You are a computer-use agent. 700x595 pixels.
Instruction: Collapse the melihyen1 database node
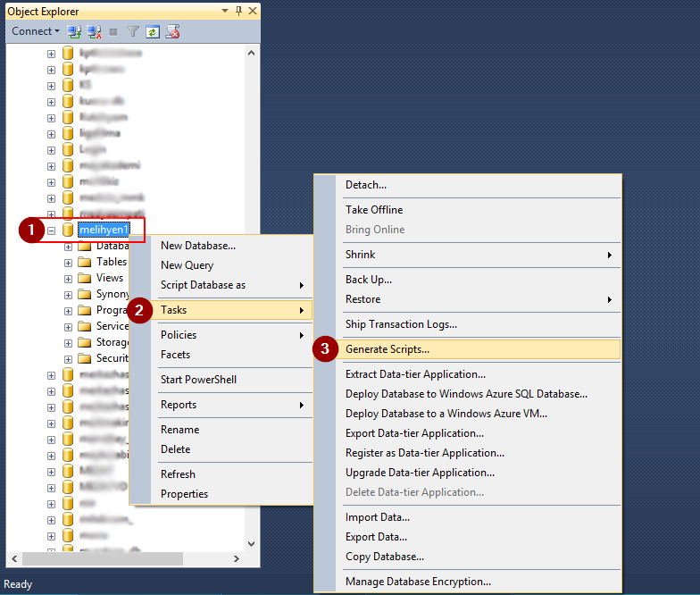point(51,230)
